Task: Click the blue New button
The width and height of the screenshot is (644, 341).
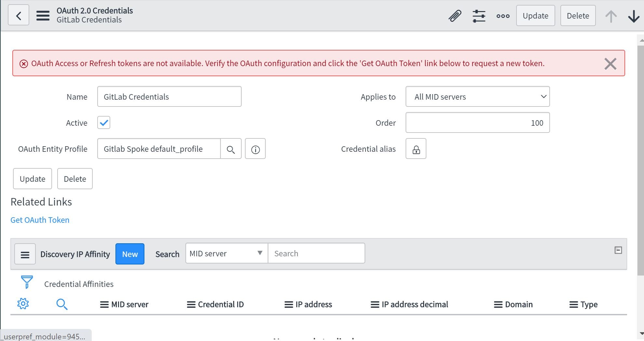Action: [130, 254]
